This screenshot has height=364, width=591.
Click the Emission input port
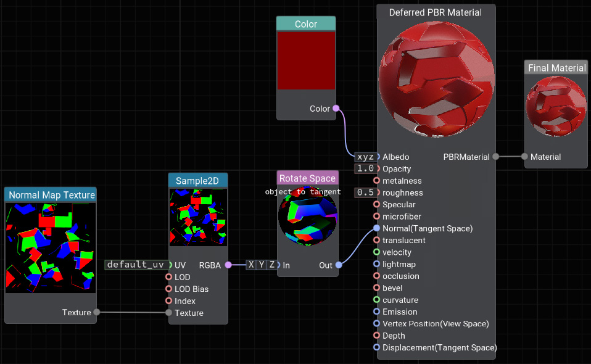[x=376, y=312]
